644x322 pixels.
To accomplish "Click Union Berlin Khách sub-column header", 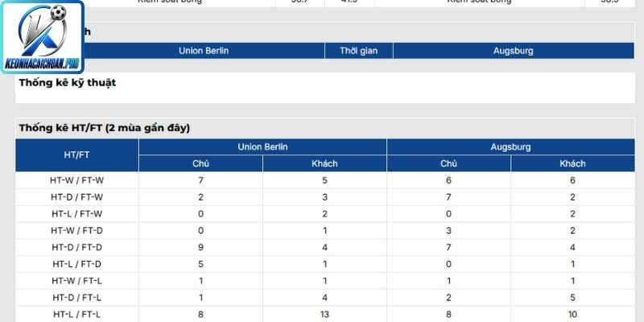I will [324, 163].
